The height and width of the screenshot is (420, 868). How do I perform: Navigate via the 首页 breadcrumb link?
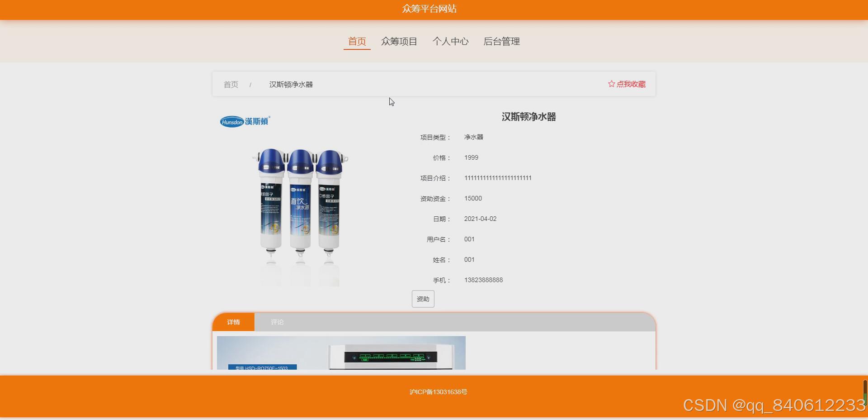pyautogui.click(x=231, y=84)
